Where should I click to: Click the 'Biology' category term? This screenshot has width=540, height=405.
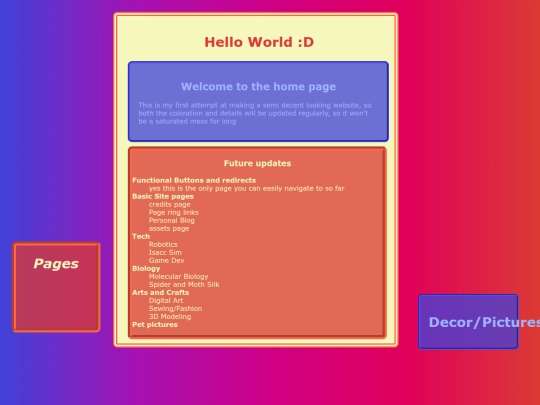tap(146, 268)
